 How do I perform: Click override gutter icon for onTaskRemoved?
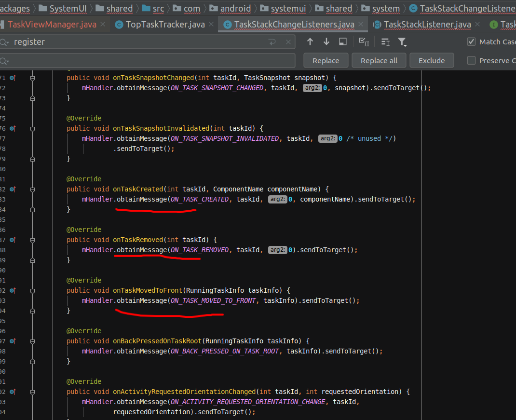pyautogui.click(x=13, y=240)
